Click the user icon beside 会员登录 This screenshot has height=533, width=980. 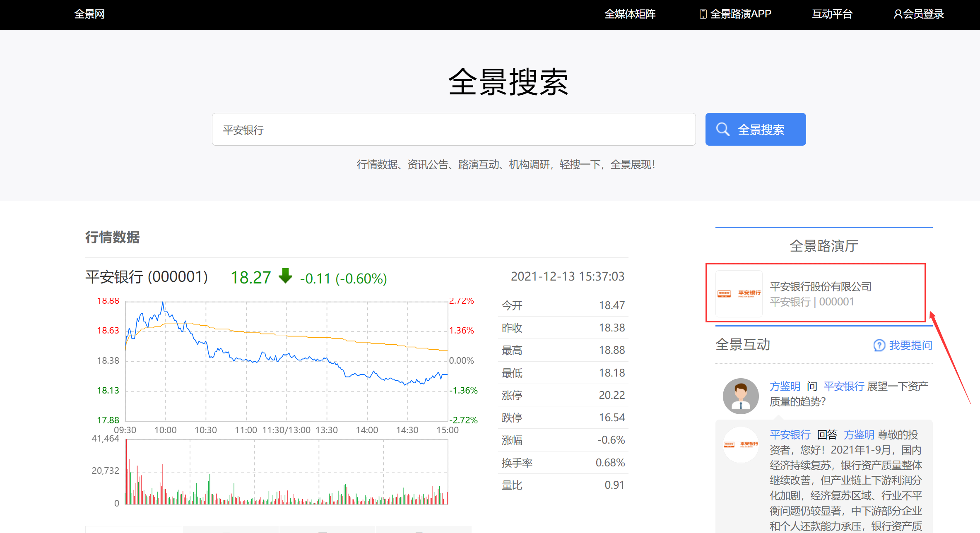point(898,14)
